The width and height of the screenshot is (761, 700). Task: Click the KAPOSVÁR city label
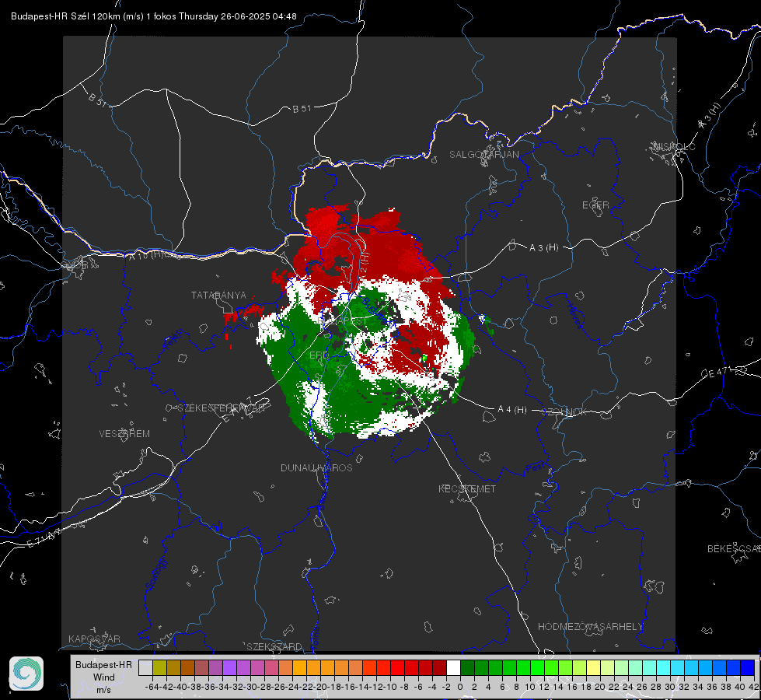coord(94,639)
